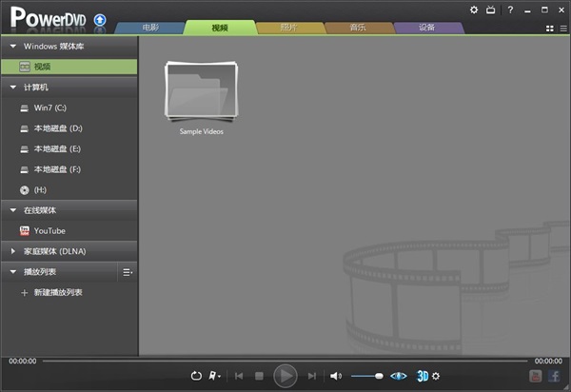Switch to the 电影 tab
This screenshot has width=571, height=392.
(x=150, y=28)
